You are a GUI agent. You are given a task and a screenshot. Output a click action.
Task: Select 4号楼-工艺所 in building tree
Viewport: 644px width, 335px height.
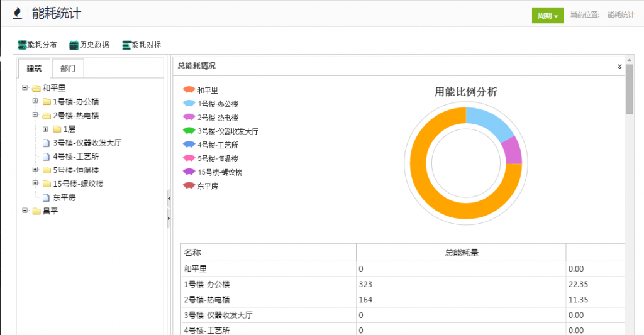pos(76,157)
